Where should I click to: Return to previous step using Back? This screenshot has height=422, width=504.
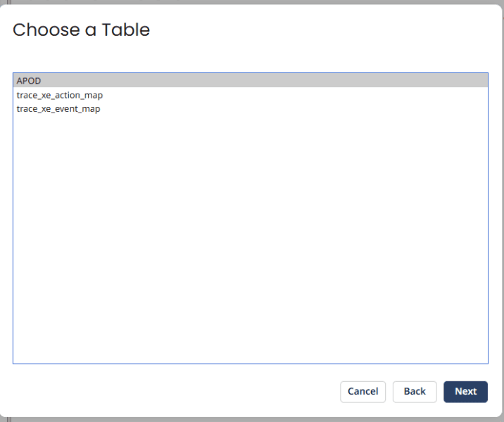click(415, 392)
